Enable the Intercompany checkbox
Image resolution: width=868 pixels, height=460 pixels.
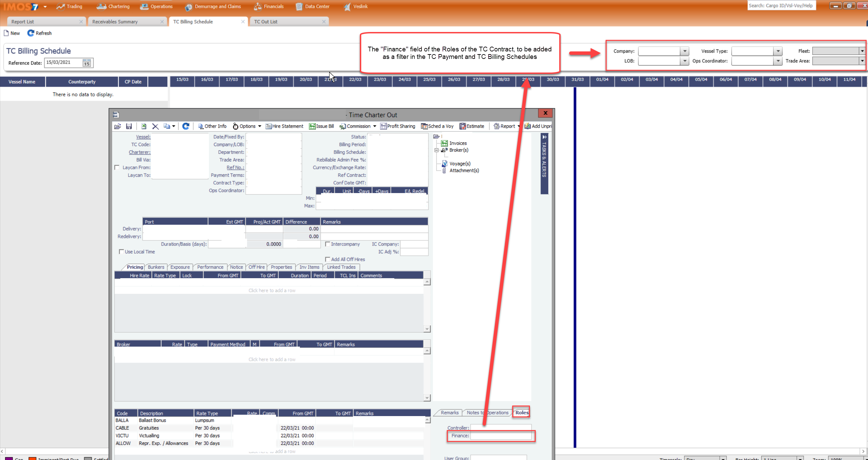click(x=328, y=244)
